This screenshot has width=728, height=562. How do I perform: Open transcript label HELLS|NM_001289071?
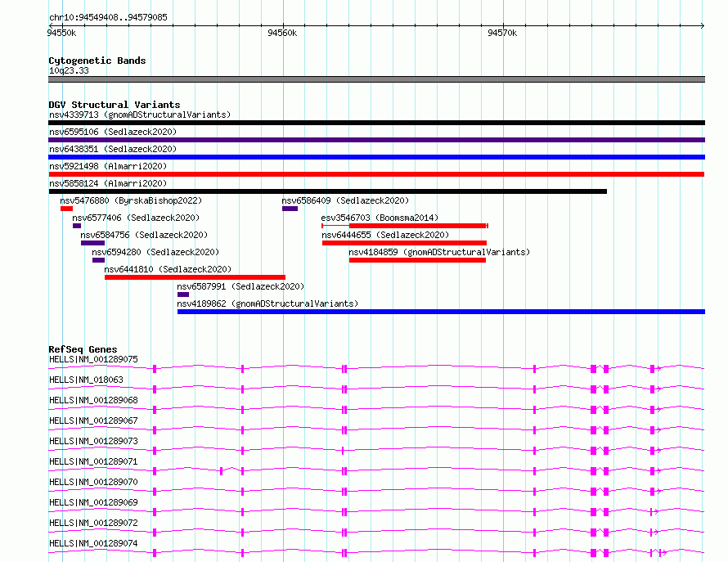tap(93, 461)
